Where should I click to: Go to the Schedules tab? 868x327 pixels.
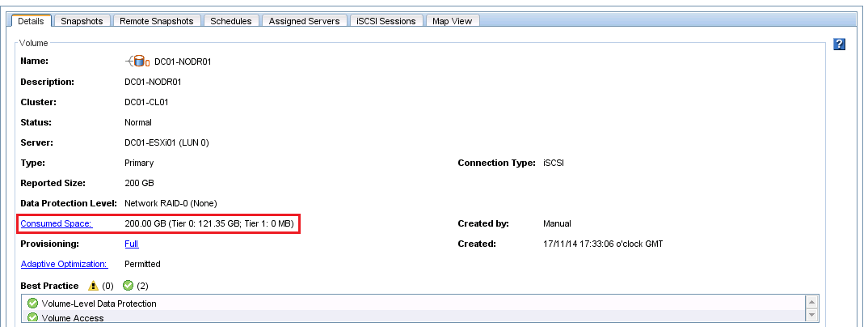point(231,21)
